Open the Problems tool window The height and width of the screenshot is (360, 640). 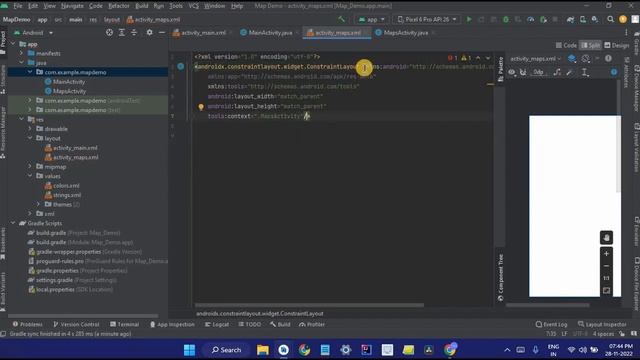tap(27, 324)
